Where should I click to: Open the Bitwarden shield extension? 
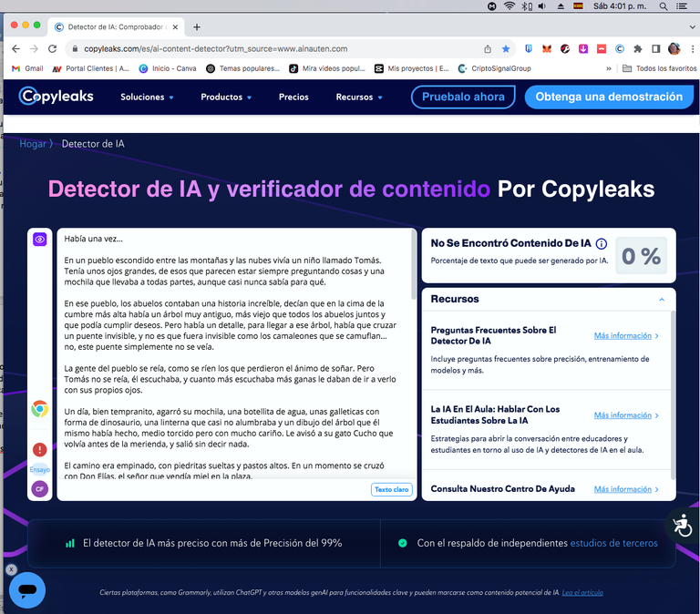[x=529, y=48]
